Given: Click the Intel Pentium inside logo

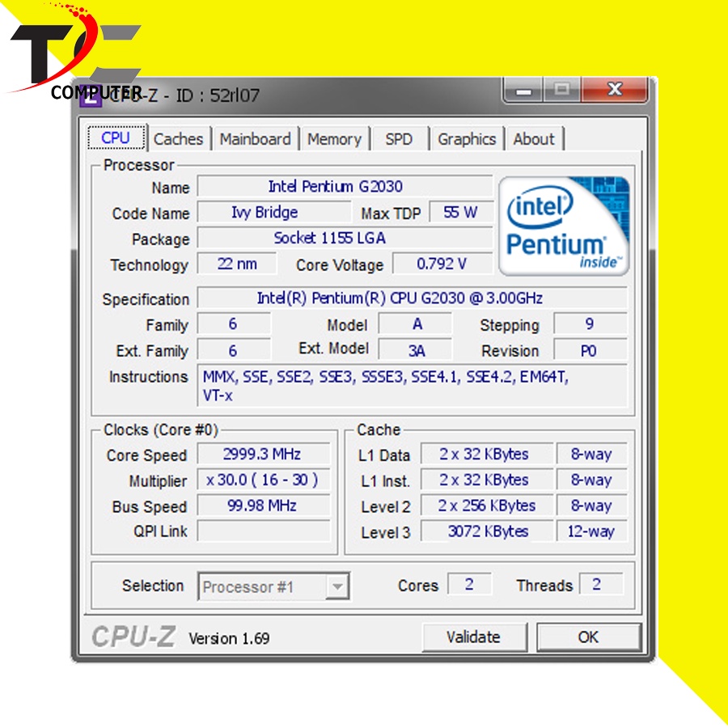Looking at the screenshot, I should point(564,226).
